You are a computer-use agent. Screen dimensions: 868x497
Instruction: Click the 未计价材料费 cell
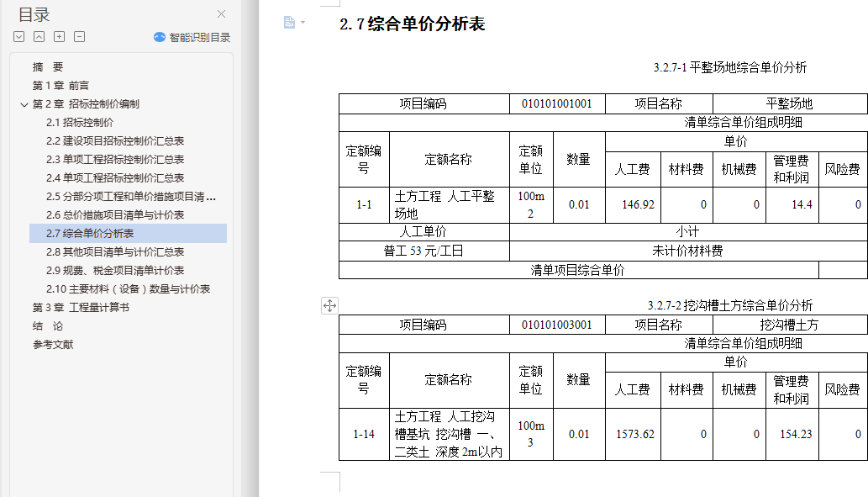pos(687,251)
